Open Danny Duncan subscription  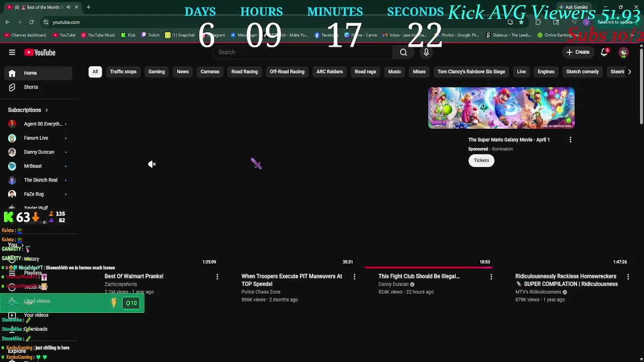pyautogui.click(x=38, y=152)
